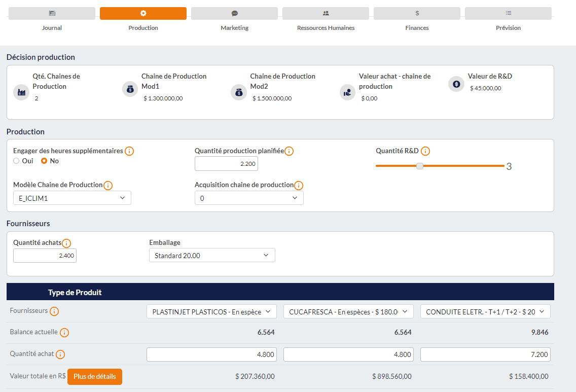Click the Plus de détails button

(x=95, y=377)
